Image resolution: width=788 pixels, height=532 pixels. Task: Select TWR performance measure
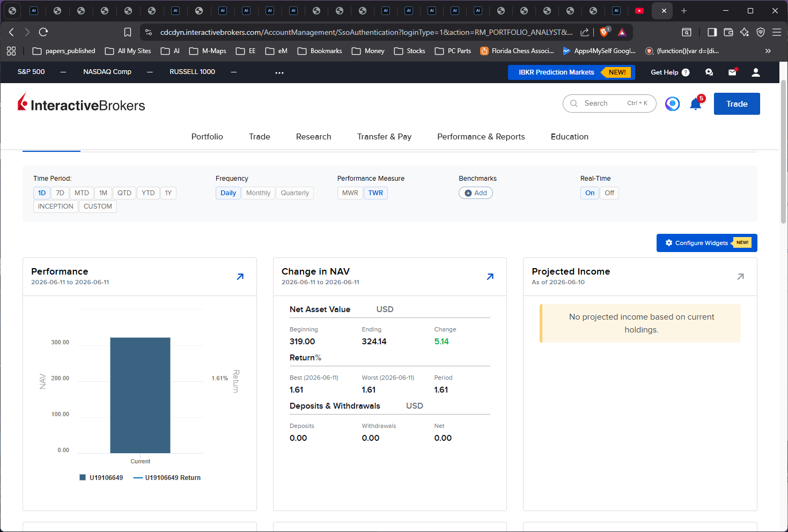coord(375,193)
